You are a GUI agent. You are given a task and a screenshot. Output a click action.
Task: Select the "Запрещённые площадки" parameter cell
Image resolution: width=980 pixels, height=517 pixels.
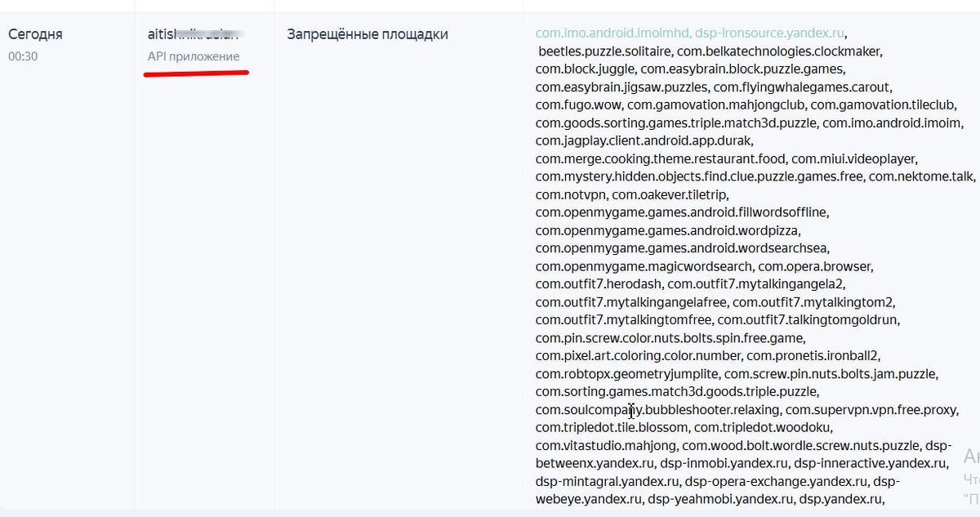point(367,34)
